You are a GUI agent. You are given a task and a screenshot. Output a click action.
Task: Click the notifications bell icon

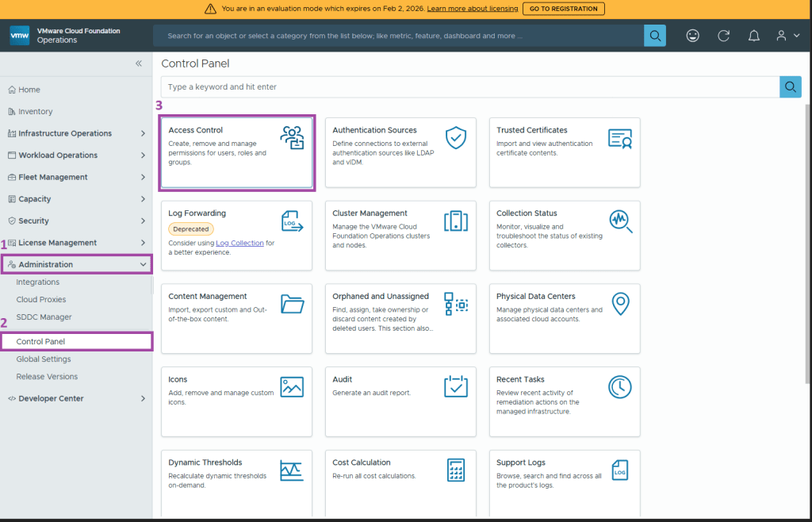[753, 36]
